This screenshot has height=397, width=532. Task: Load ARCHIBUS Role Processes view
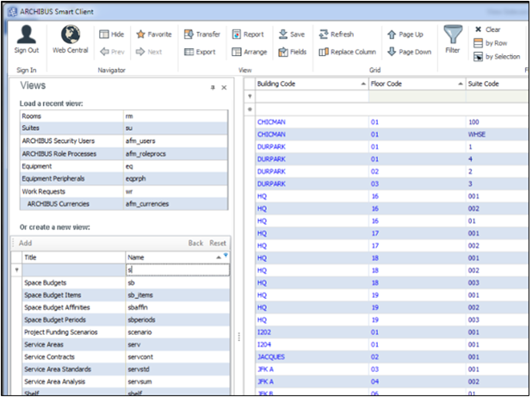(124, 153)
